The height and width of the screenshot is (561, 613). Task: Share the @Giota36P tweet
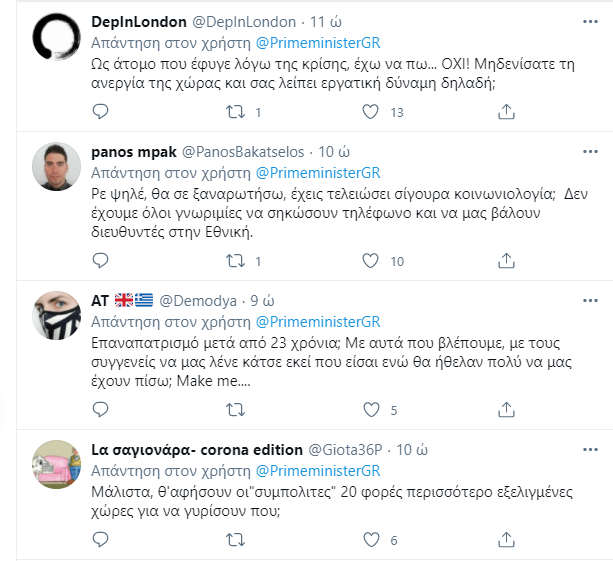(504, 540)
